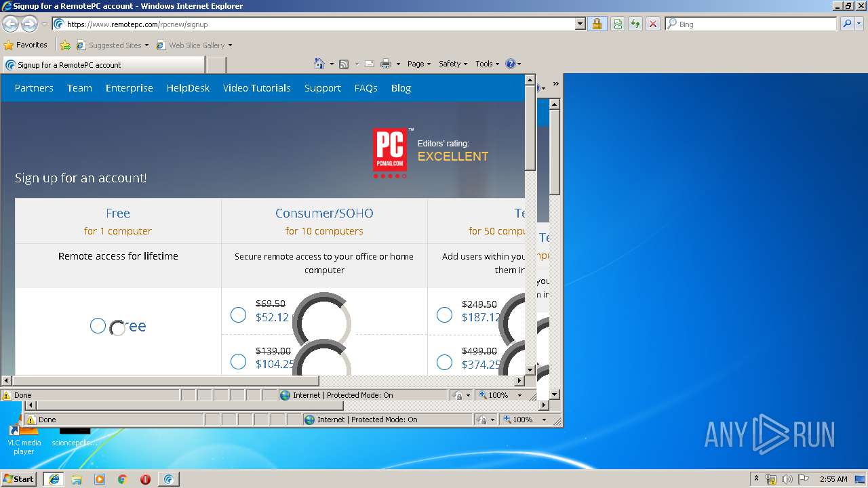Open the Video Tutorials link
The image size is (868, 488).
[257, 88]
